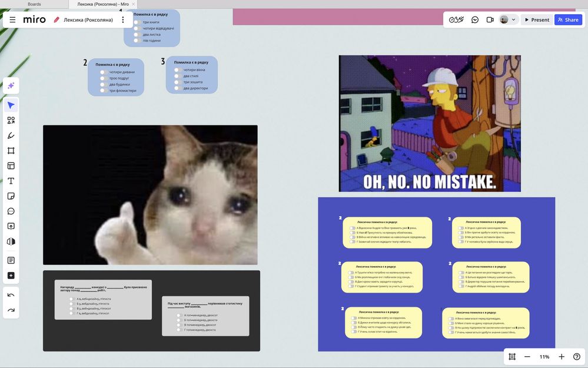The image size is (588, 368).
Task: Toggle the 'три книги' option
Action: [137, 22]
